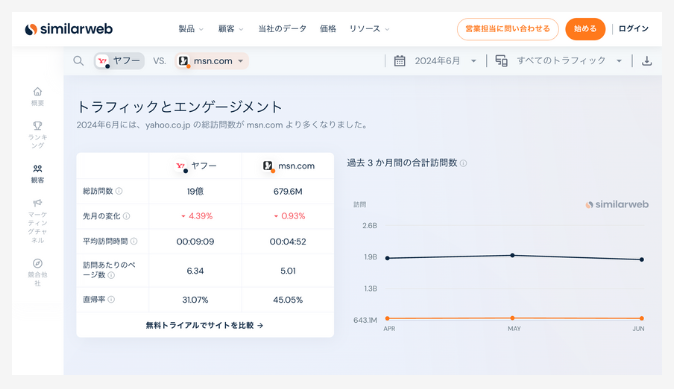Viewport: 674px width, 389px height.
Task: Open the ランキング trophy sidebar icon
Action: [37, 126]
